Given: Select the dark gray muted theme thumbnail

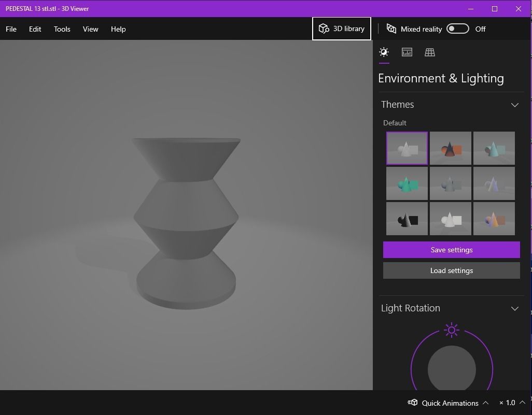Looking at the screenshot, I should (450, 183).
